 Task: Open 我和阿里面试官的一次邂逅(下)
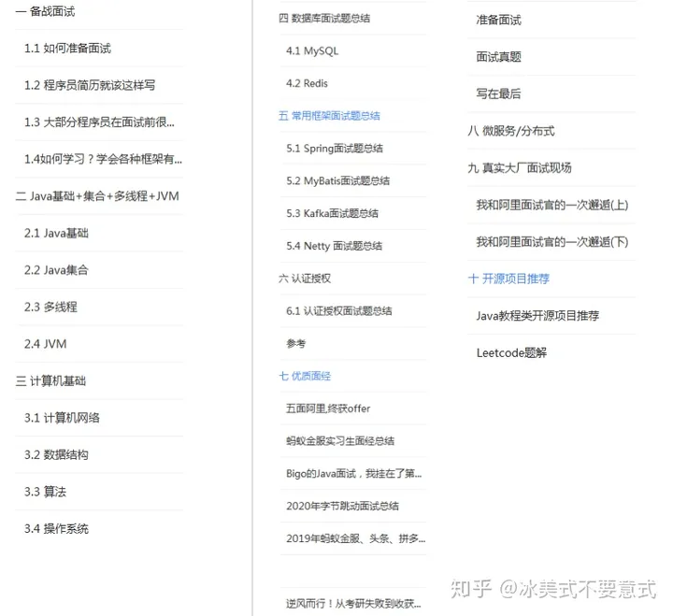coord(552,242)
